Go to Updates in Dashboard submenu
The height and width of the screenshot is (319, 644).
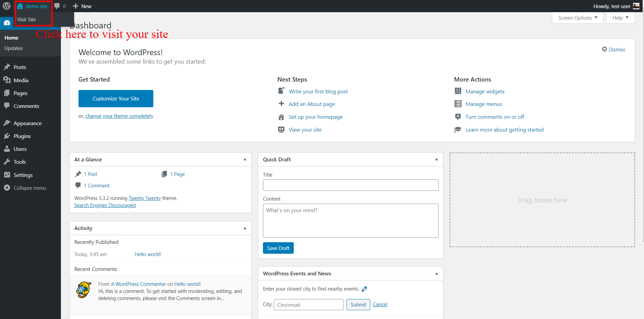pos(14,48)
